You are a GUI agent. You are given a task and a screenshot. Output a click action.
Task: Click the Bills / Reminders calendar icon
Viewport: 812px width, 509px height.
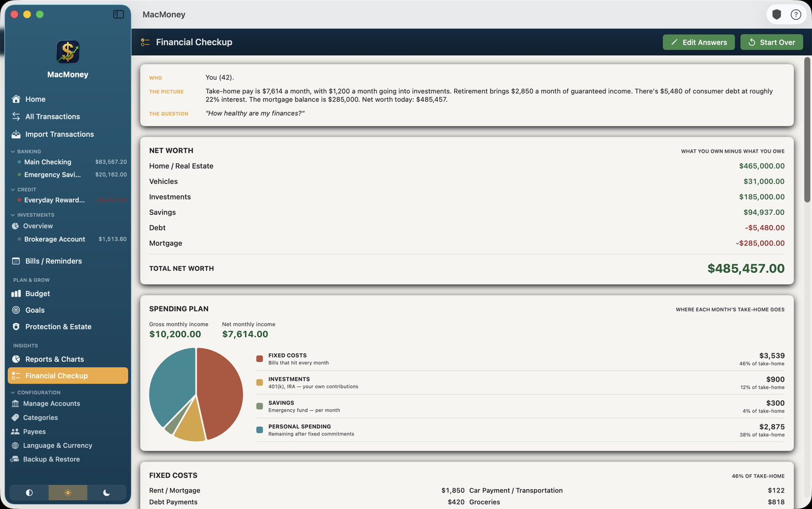pos(16,261)
